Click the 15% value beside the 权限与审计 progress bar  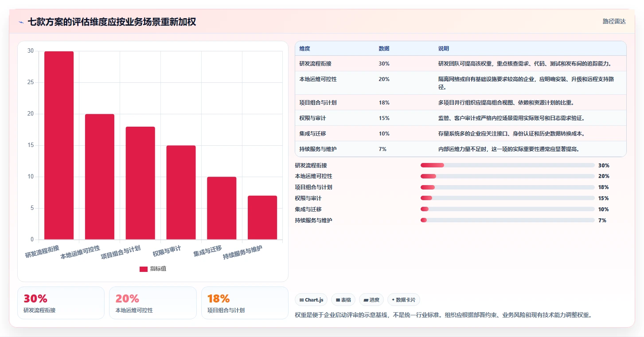click(x=603, y=198)
